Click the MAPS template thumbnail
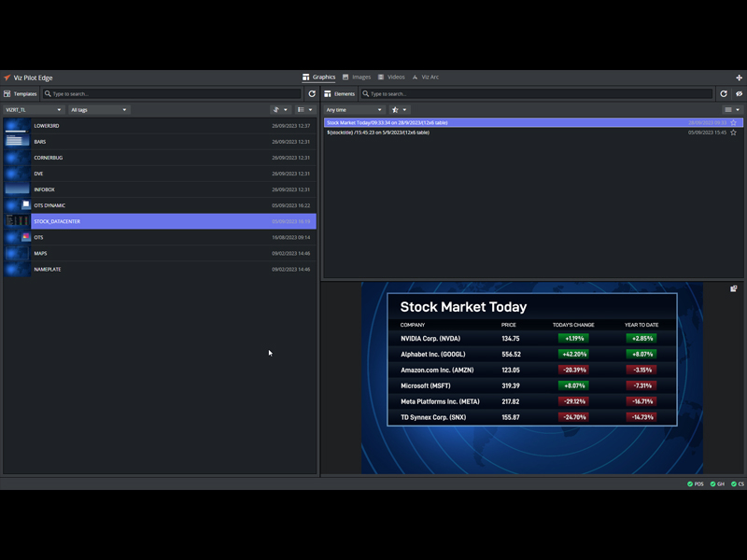Image resolution: width=747 pixels, height=560 pixels. (x=16, y=253)
